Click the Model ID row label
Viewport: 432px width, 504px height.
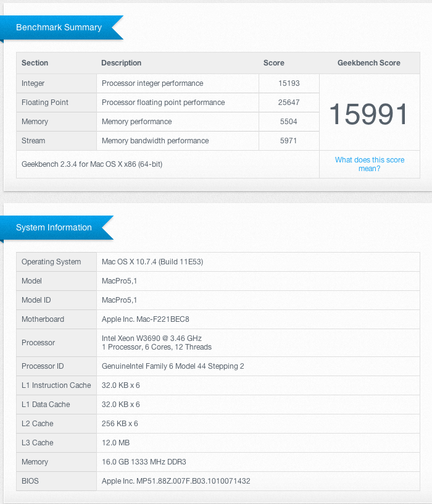pyautogui.click(x=36, y=300)
